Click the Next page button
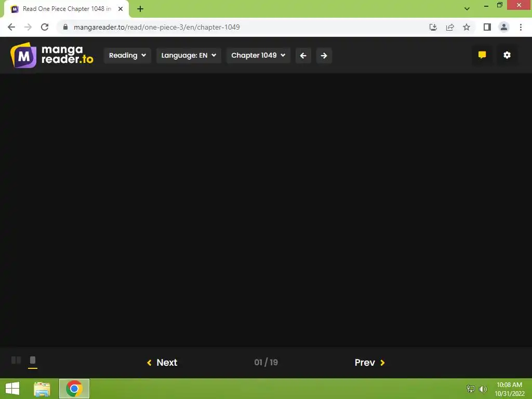 pyautogui.click(x=162, y=362)
